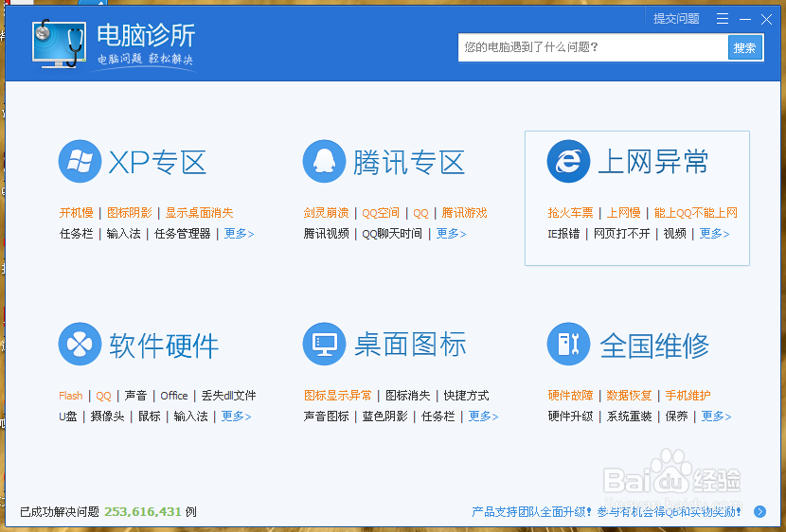The image size is (786, 532).
Task: Open the 系统重装 link
Action: 629,417
